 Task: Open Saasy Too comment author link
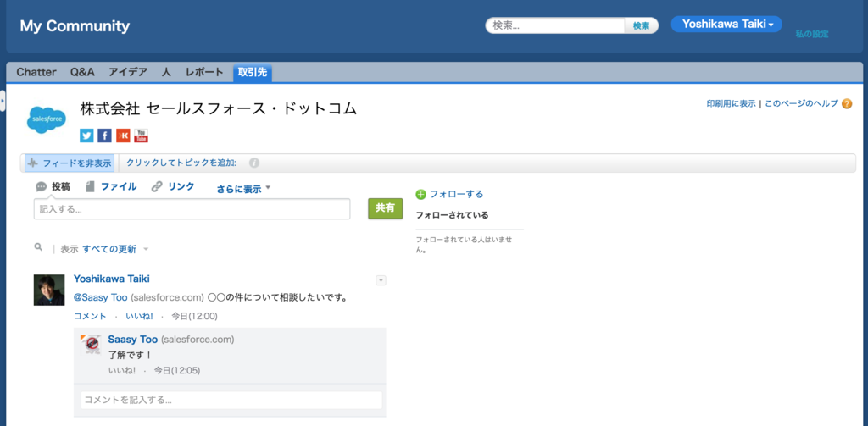pyautogui.click(x=133, y=339)
